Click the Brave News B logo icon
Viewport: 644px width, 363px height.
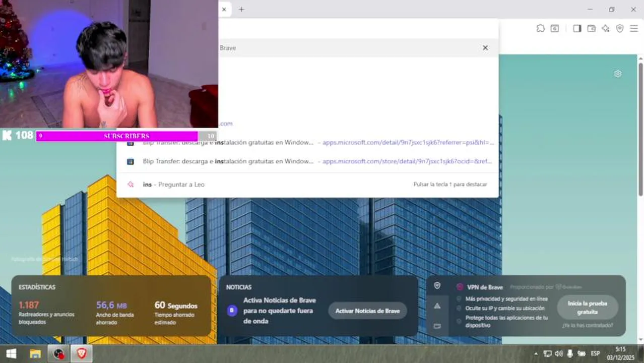coord(232,311)
